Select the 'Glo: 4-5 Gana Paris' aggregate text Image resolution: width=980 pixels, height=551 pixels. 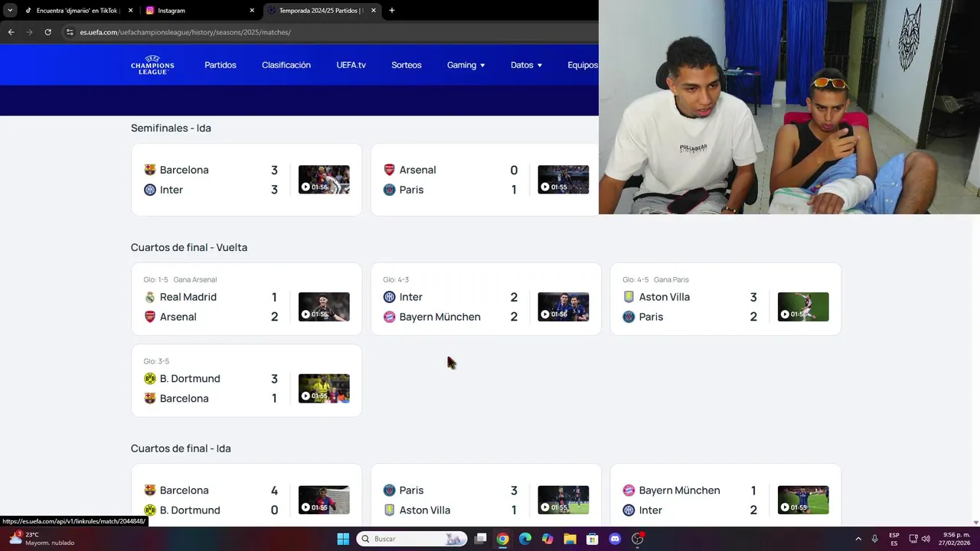pyautogui.click(x=655, y=279)
